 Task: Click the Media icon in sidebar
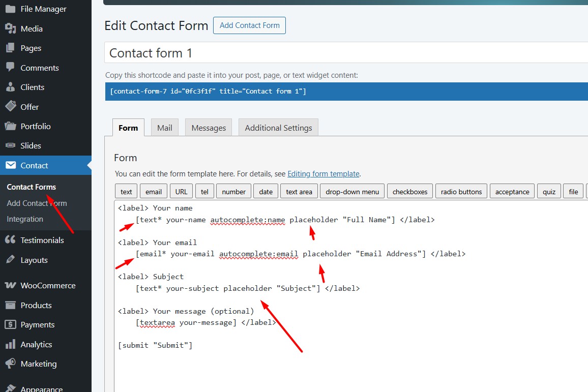coord(11,28)
